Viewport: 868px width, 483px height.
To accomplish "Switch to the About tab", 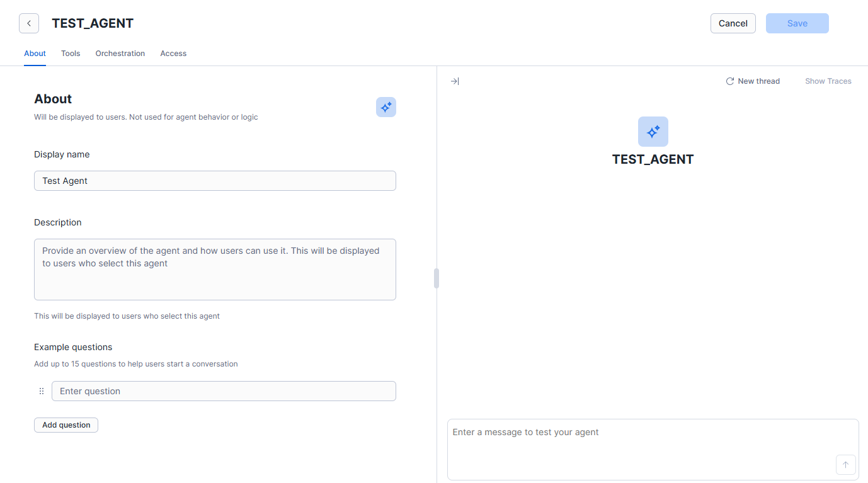I will pos(35,54).
